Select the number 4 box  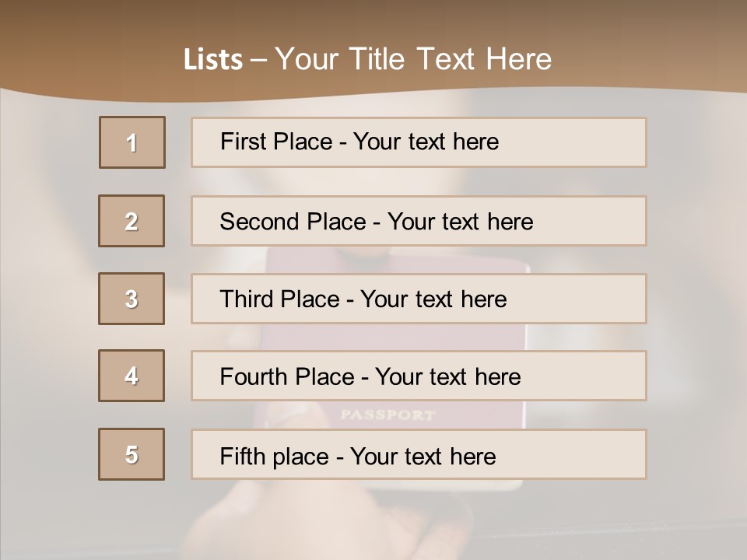tap(132, 376)
